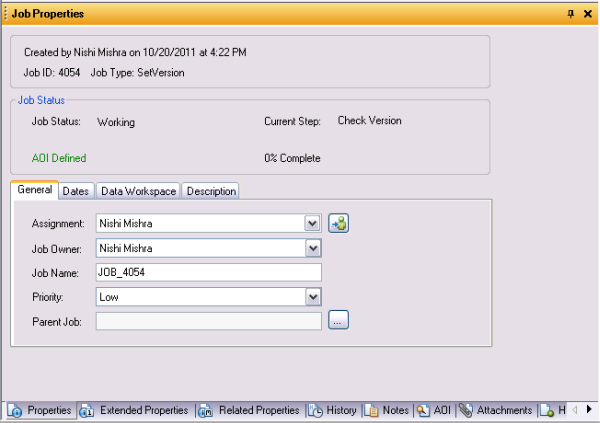The image size is (600, 423).
Task: Show the AOI bottom tab
Action: pos(435,410)
